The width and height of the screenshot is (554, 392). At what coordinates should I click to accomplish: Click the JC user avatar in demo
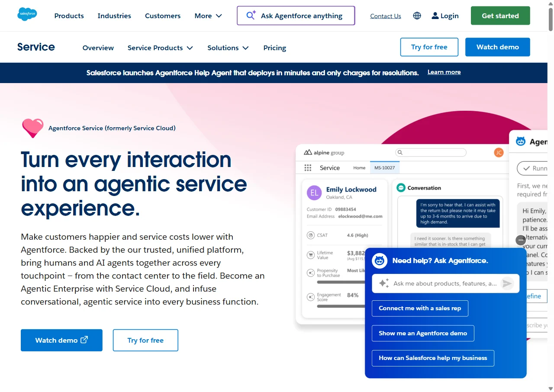pos(499,152)
